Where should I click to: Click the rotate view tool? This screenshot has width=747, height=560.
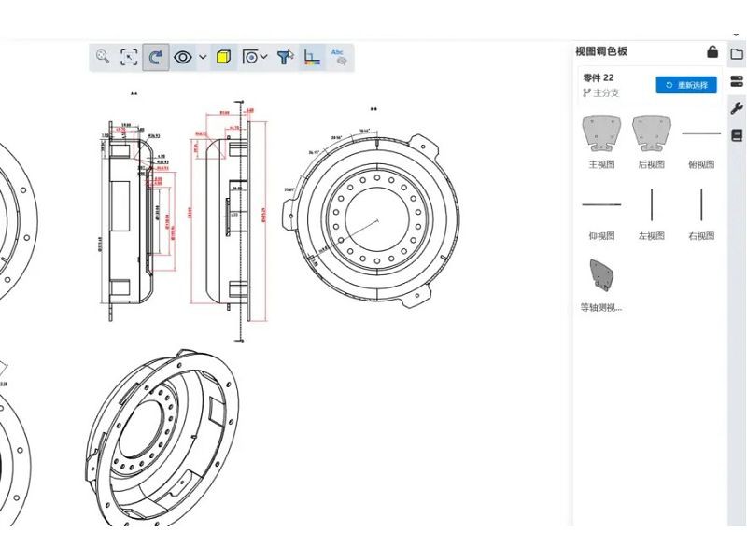[154, 56]
